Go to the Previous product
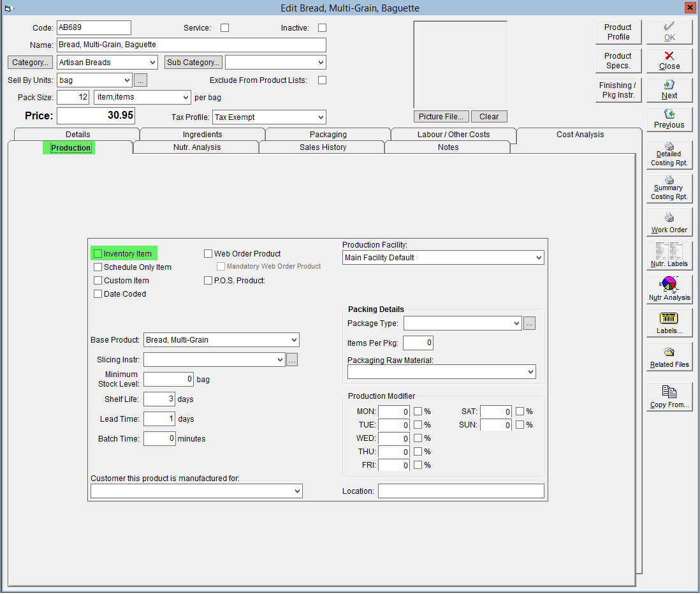The width and height of the screenshot is (700, 594). [x=669, y=119]
